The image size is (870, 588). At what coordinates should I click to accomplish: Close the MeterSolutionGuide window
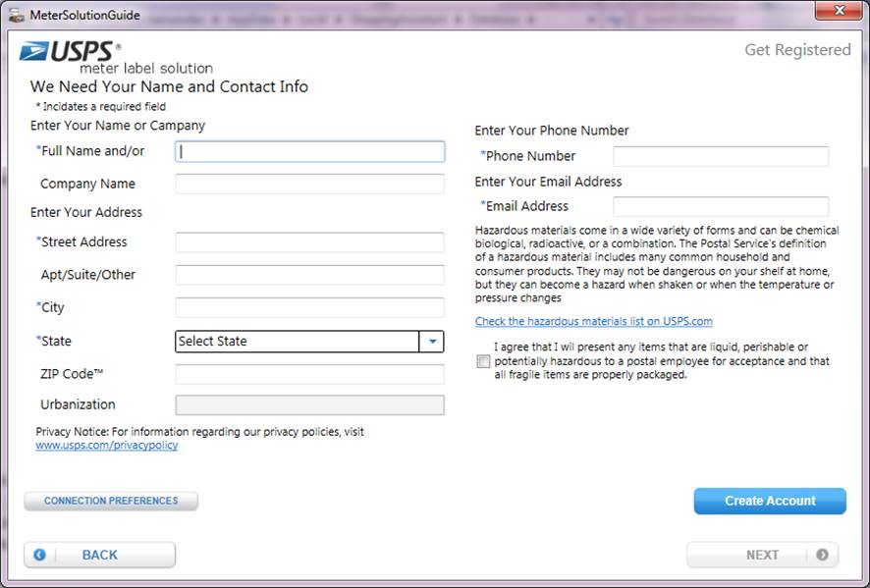pyautogui.click(x=839, y=11)
